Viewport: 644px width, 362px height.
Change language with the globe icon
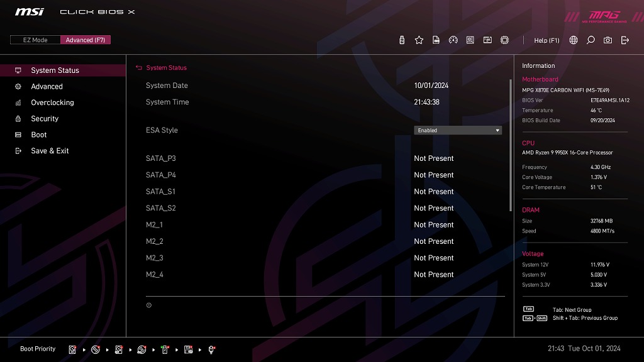tap(574, 40)
